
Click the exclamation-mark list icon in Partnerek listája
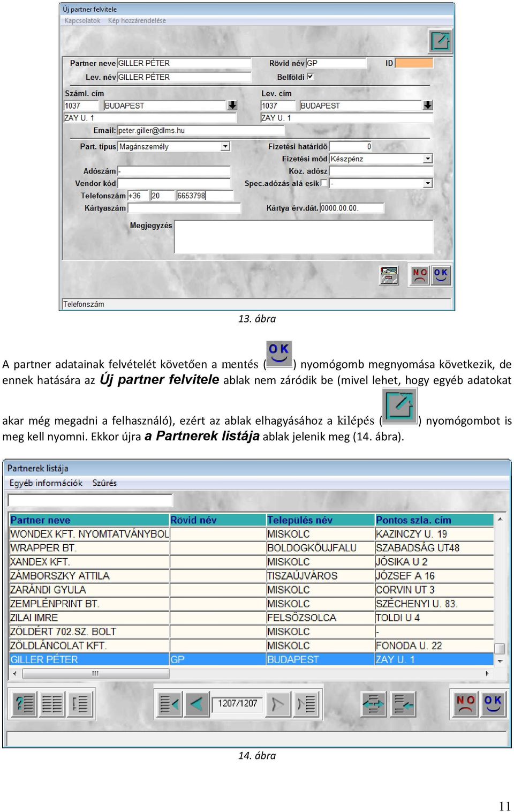click(x=80, y=704)
